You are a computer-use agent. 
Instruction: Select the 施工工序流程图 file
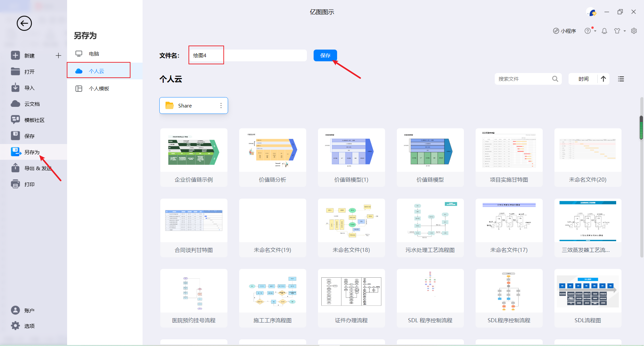tap(273, 298)
